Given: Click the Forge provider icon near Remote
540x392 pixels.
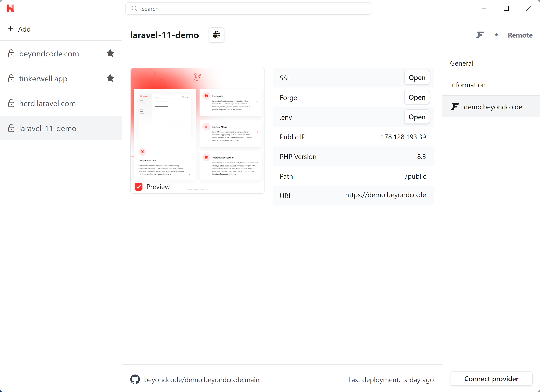Looking at the screenshot, I should coord(480,35).
